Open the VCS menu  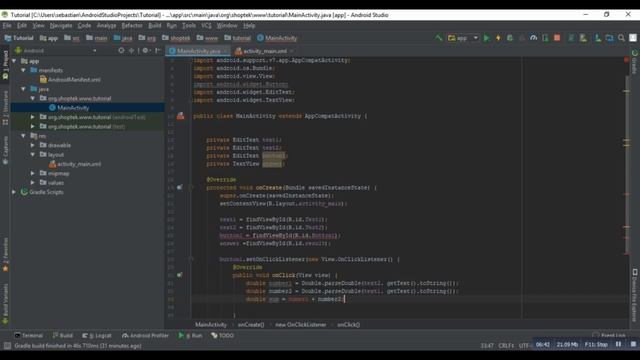click(x=206, y=25)
